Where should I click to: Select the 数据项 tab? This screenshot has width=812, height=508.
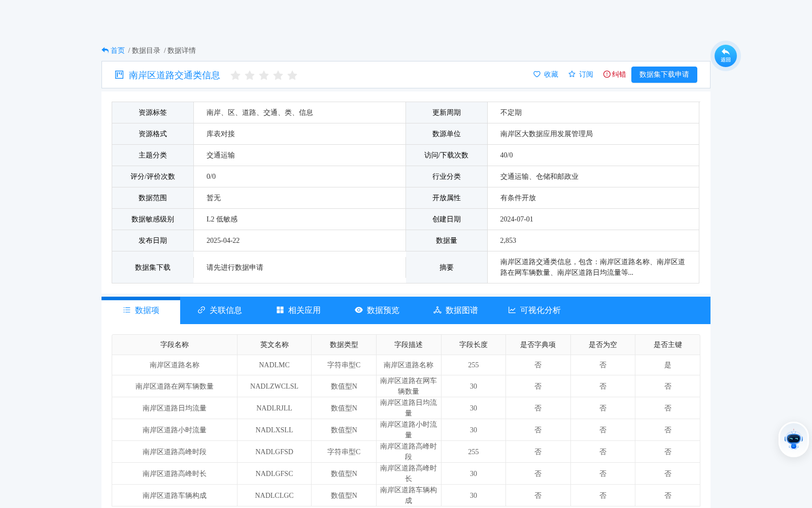click(141, 310)
